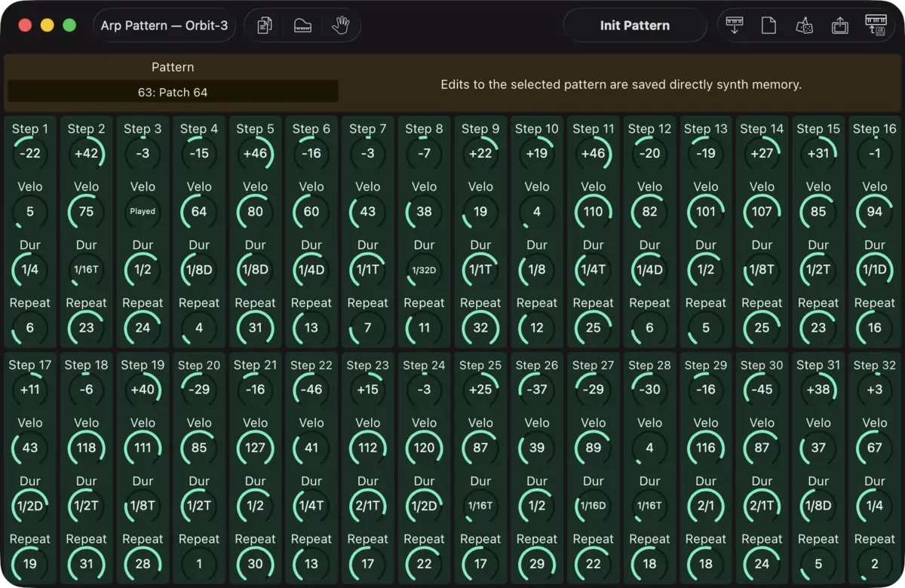Image resolution: width=905 pixels, height=588 pixels.
Task: Click the Step 5 transpose knob showing +46
Action: 256,153
